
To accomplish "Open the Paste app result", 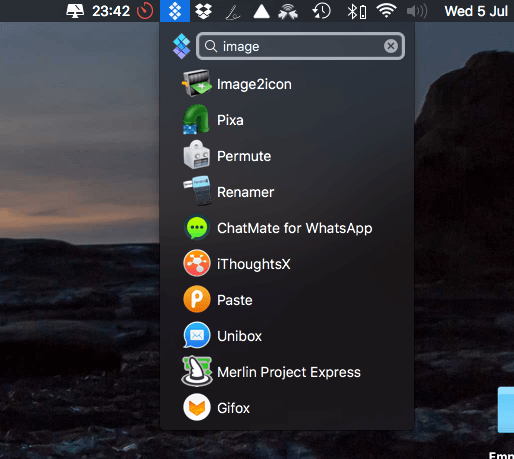I will pyautogui.click(x=287, y=300).
